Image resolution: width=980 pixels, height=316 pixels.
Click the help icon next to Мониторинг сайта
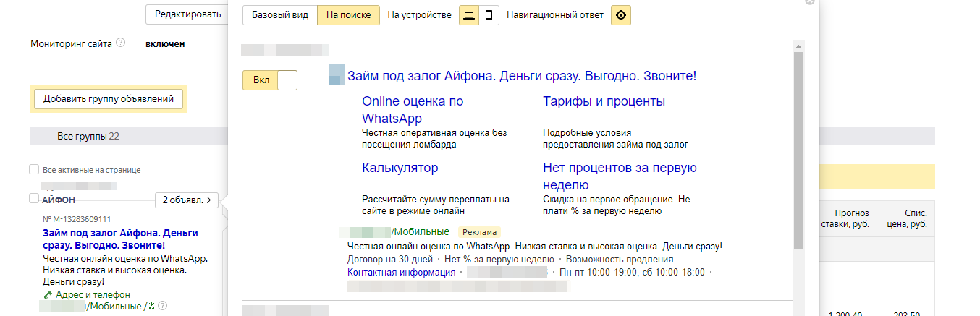120,43
